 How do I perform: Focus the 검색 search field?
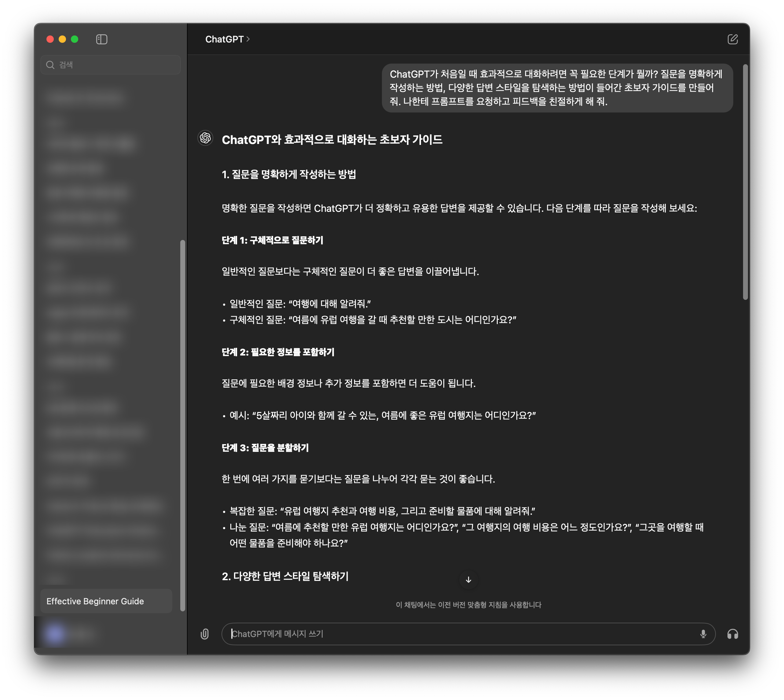point(110,64)
